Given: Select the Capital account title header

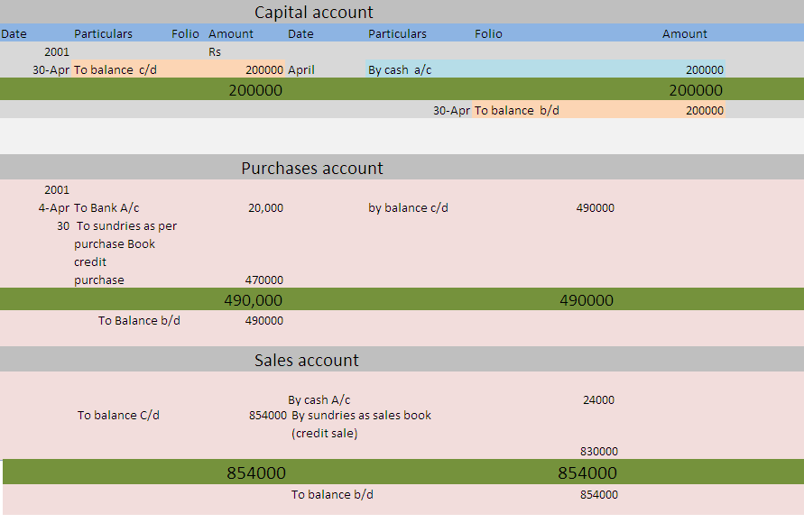Looking at the screenshot, I should 313,12.
